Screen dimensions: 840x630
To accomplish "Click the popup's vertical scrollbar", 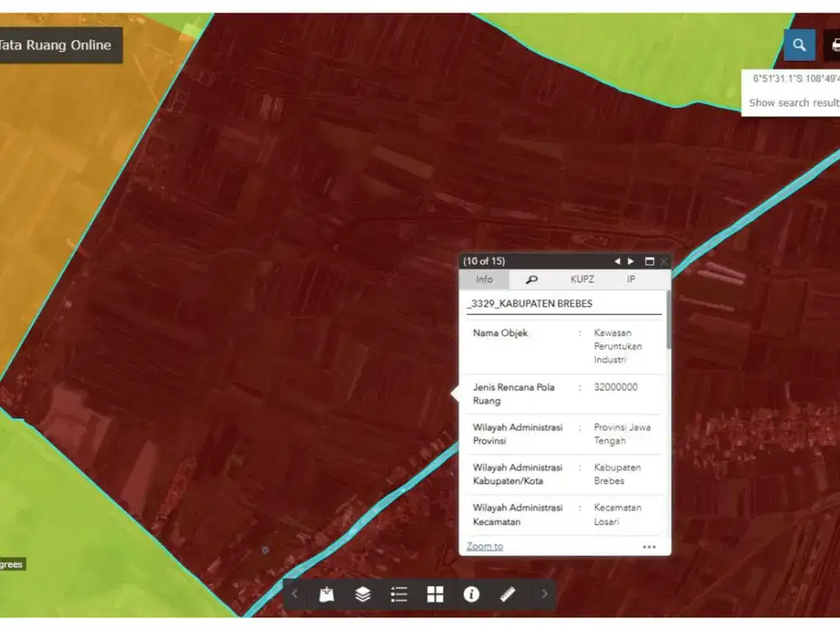I will (668, 320).
